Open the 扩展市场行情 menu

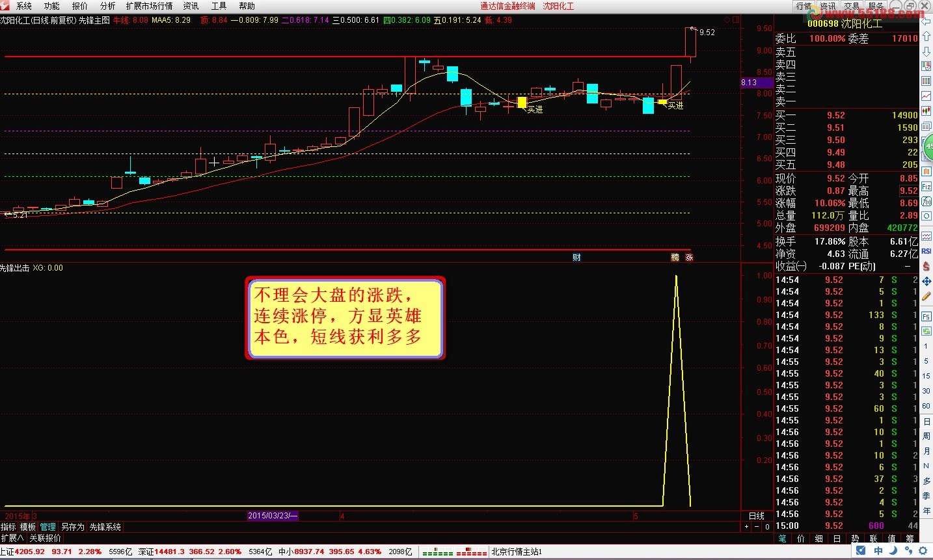pos(149,6)
